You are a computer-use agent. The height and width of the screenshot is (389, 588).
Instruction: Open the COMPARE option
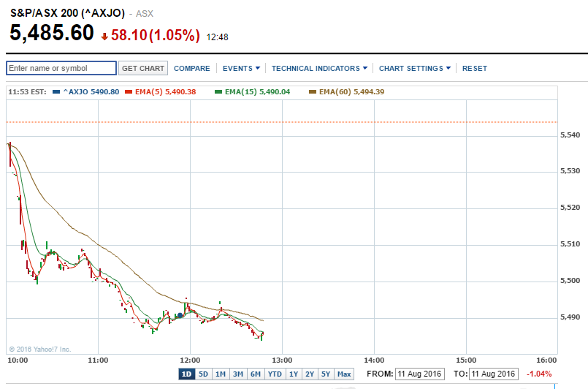[x=192, y=68]
